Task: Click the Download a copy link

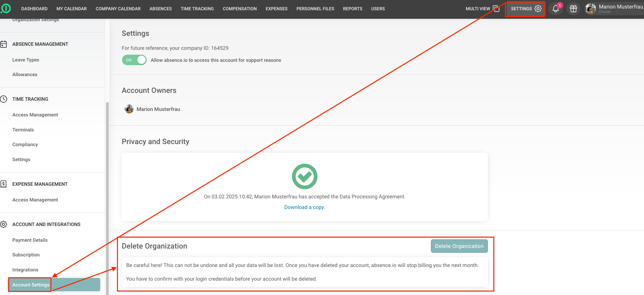Action: click(x=304, y=207)
